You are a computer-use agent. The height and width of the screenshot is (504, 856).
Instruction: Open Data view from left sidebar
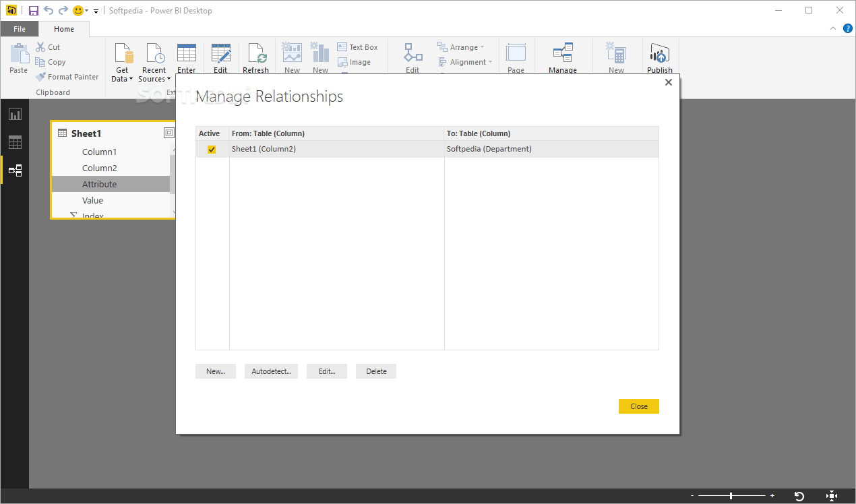15,142
